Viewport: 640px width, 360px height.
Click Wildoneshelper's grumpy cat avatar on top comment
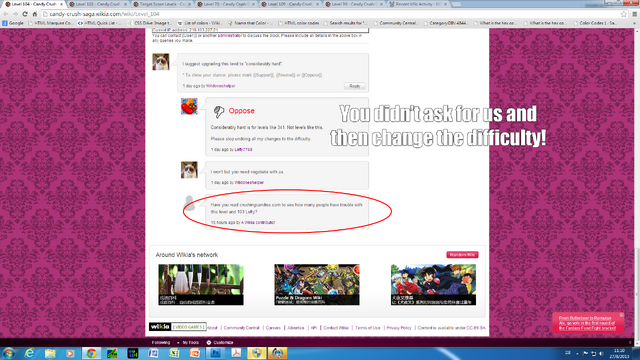tap(161, 62)
